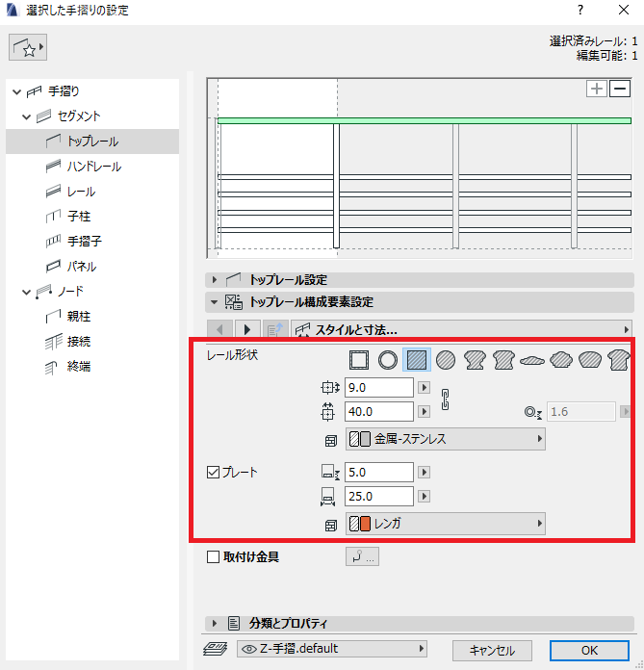
Task: Click the chain link proportions icon
Action: 445,399
